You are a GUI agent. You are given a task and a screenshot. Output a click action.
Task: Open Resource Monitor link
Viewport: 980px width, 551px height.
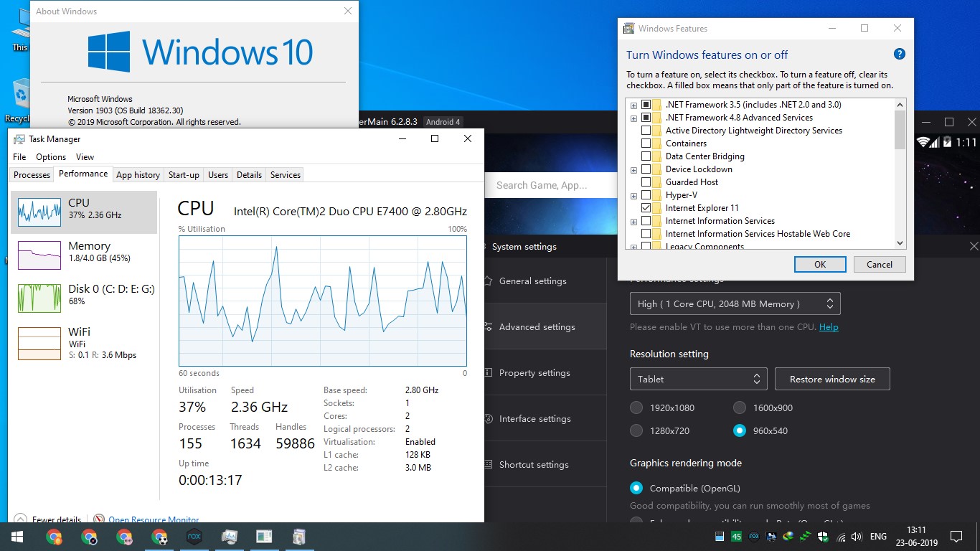(x=154, y=519)
